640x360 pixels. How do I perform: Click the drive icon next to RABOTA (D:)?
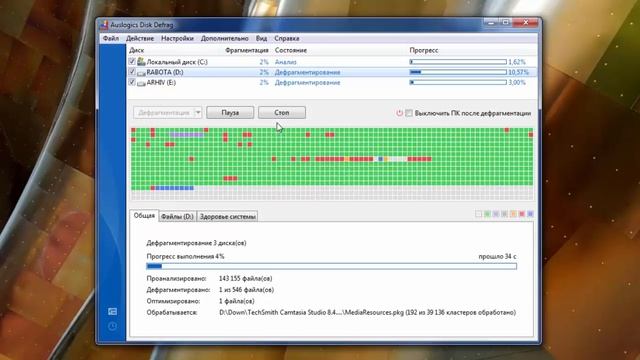point(141,73)
